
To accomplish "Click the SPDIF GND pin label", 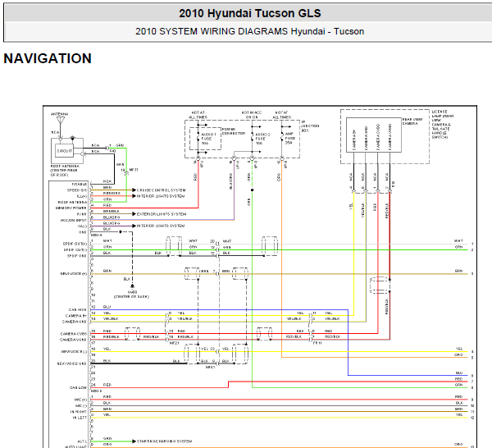I will coord(77,255).
